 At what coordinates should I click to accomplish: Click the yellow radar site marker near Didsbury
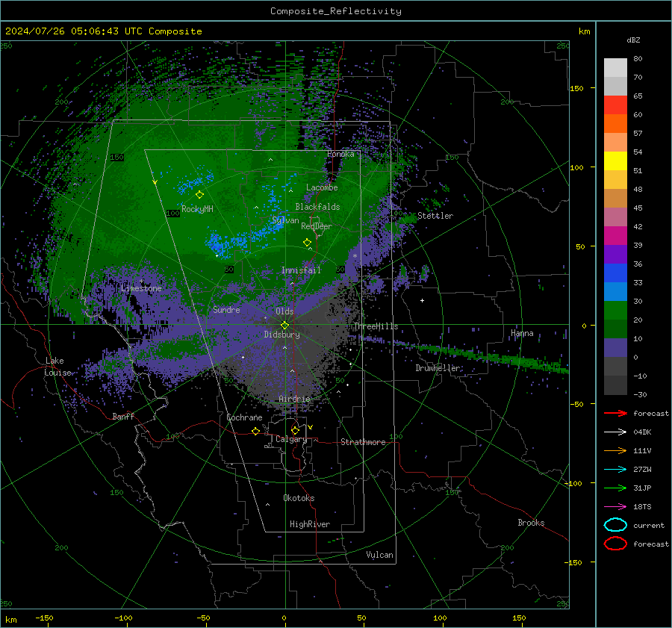click(284, 326)
